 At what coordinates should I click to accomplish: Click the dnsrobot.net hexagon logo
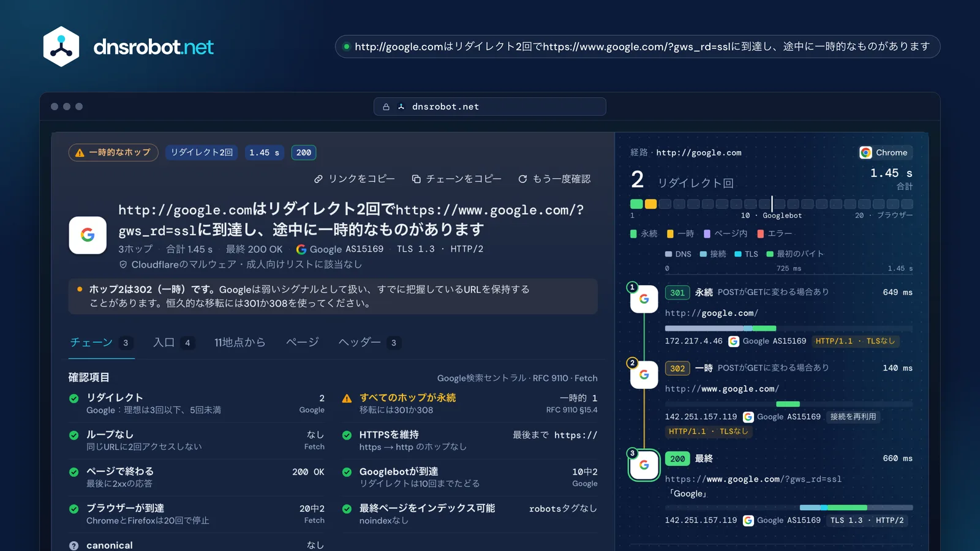[x=61, y=47]
